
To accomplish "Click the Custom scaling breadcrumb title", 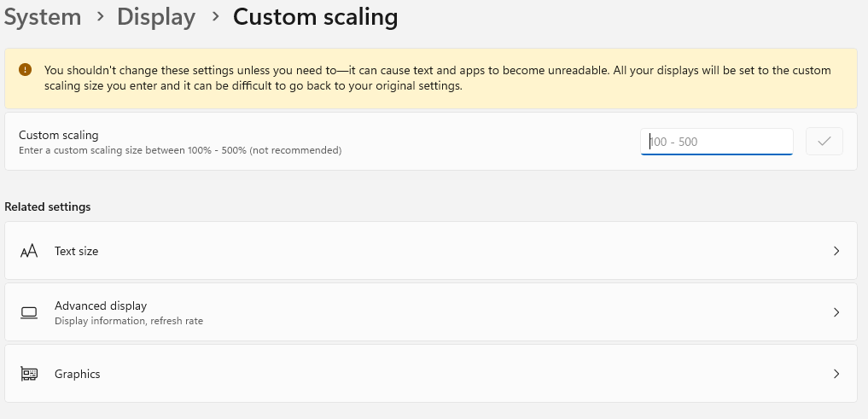I will coord(315,16).
